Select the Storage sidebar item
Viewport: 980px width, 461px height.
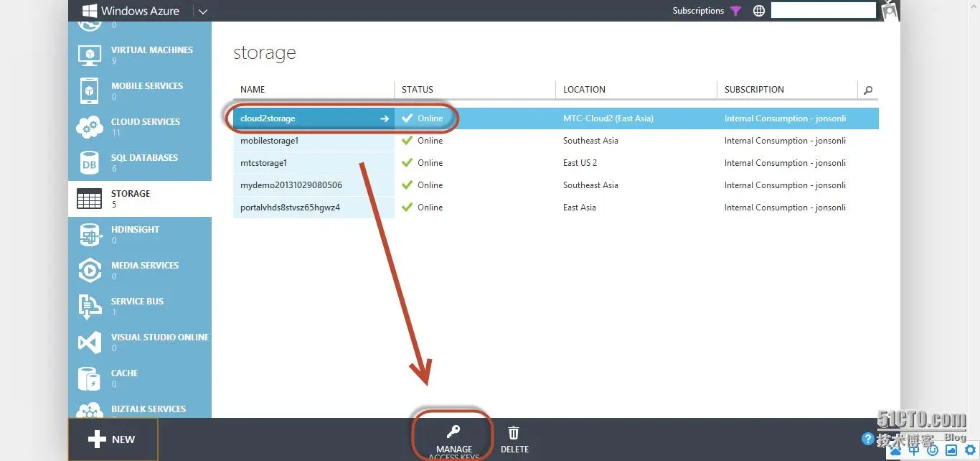[140, 198]
